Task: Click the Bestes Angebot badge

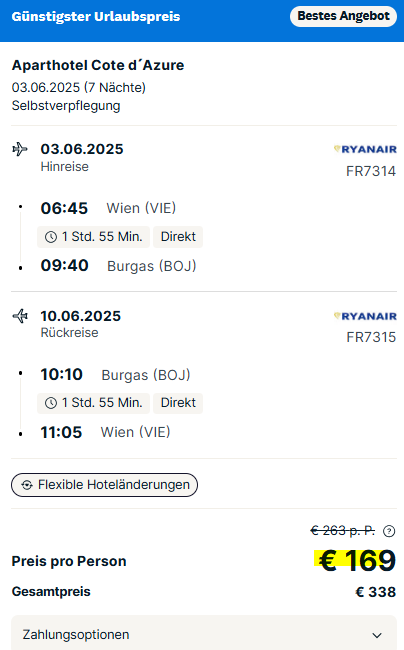Action: 344,16
